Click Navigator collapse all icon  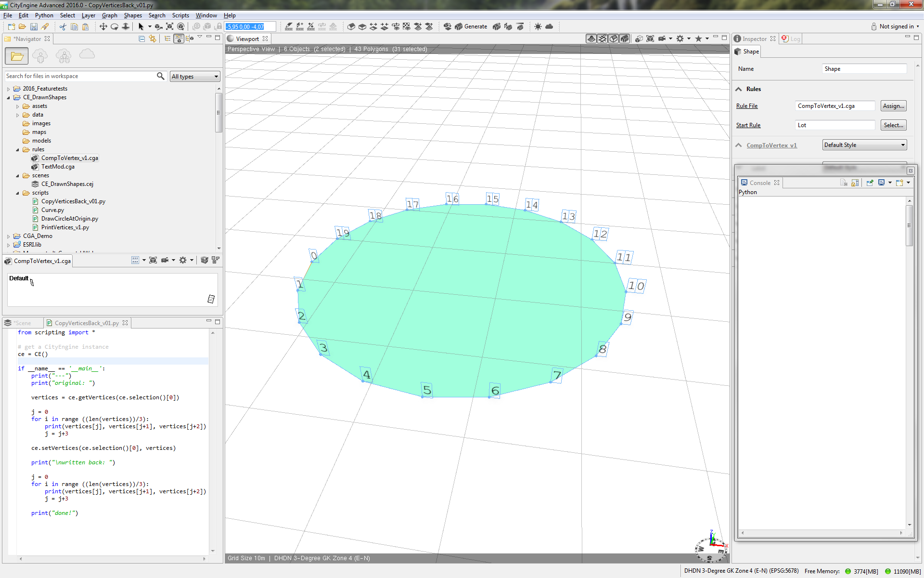click(141, 39)
